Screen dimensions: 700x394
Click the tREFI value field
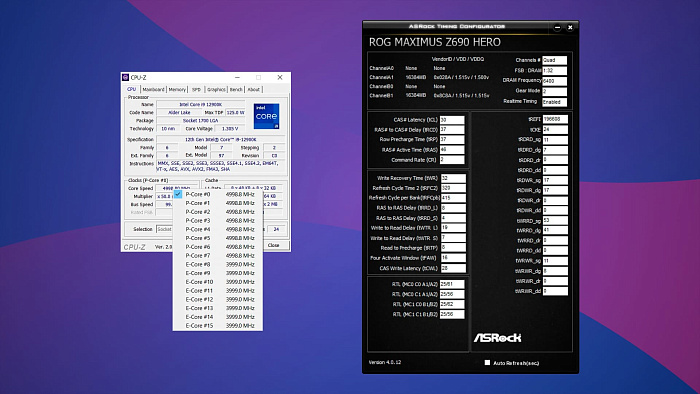tap(555, 119)
